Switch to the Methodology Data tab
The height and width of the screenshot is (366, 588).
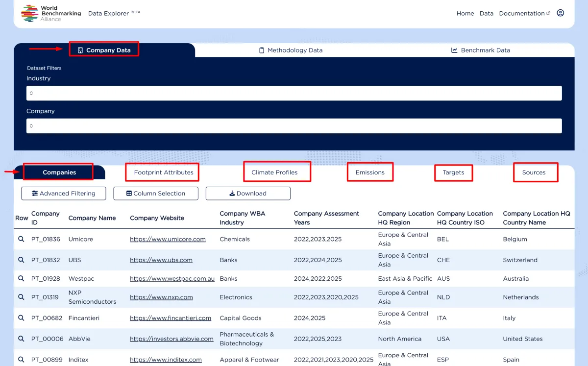[291, 50]
